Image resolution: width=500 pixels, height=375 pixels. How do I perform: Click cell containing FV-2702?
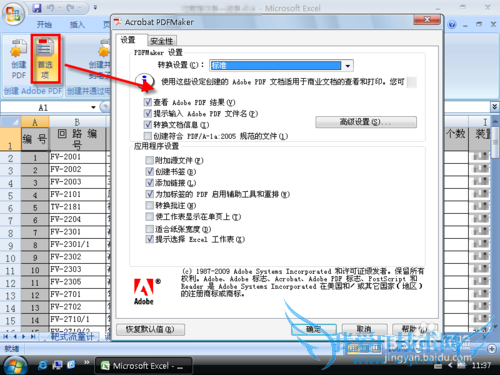(77, 307)
